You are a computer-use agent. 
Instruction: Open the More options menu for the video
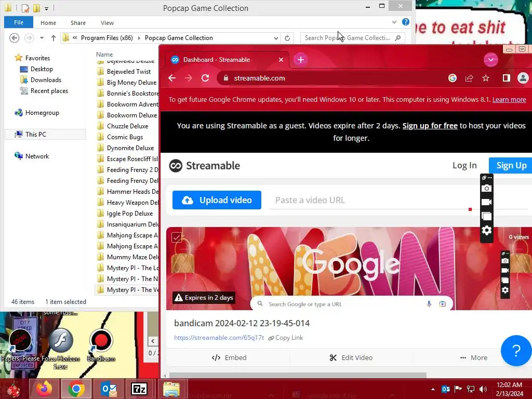(474, 357)
